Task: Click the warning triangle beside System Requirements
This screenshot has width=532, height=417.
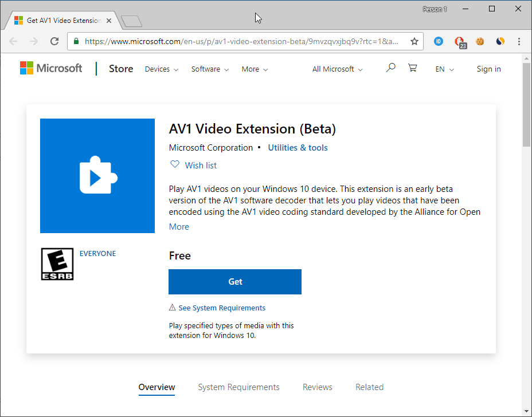Action: [173, 308]
